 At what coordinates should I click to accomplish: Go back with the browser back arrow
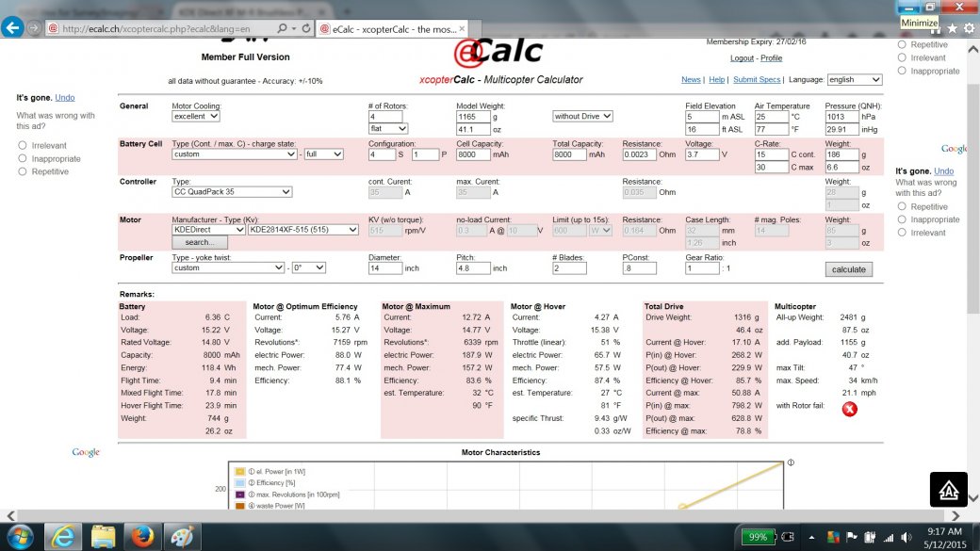(x=12, y=27)
